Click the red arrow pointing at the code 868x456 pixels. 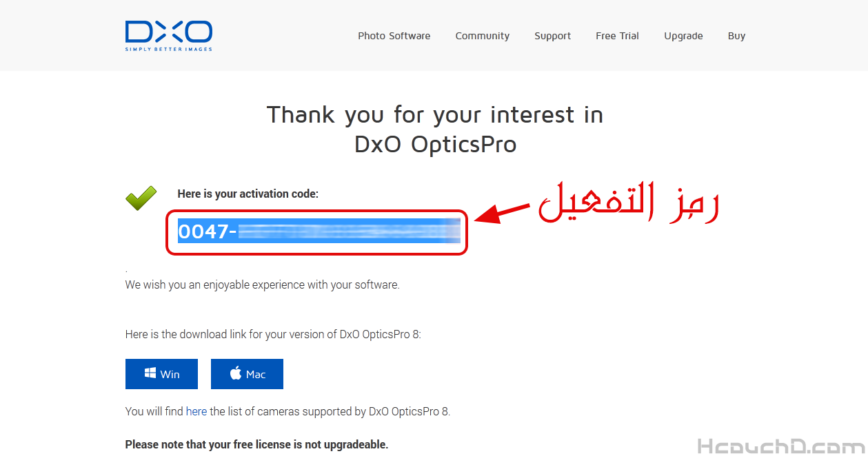501,211
